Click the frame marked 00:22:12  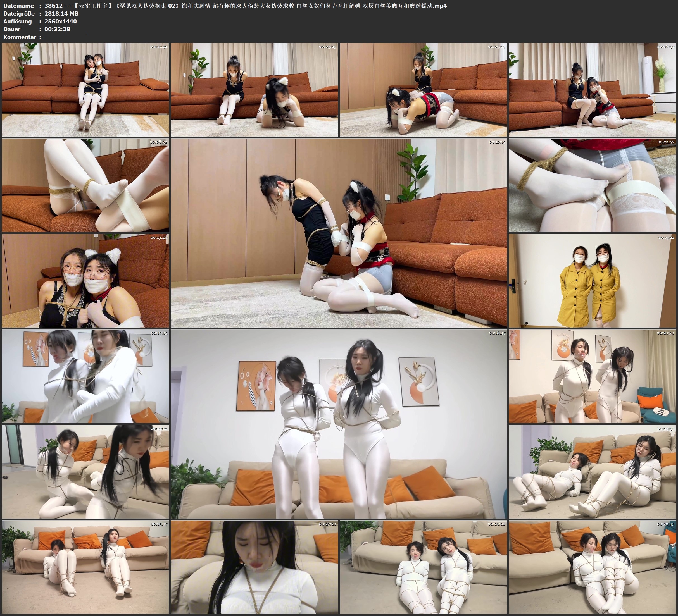tap(85, 471)
